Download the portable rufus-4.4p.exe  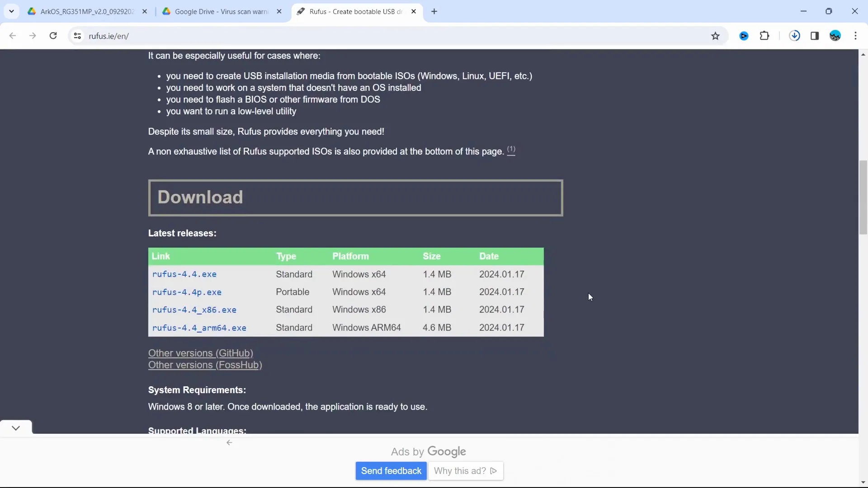(x=187, y=292)
